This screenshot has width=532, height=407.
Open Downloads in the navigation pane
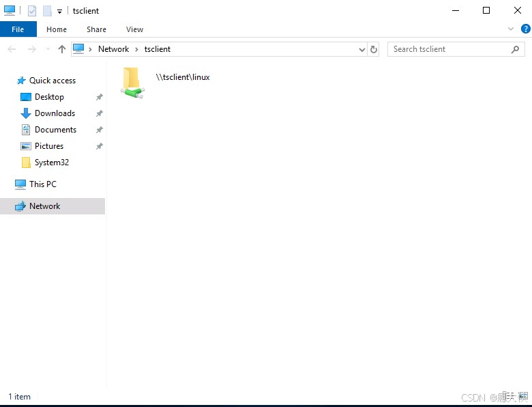[x=55, y=113]
